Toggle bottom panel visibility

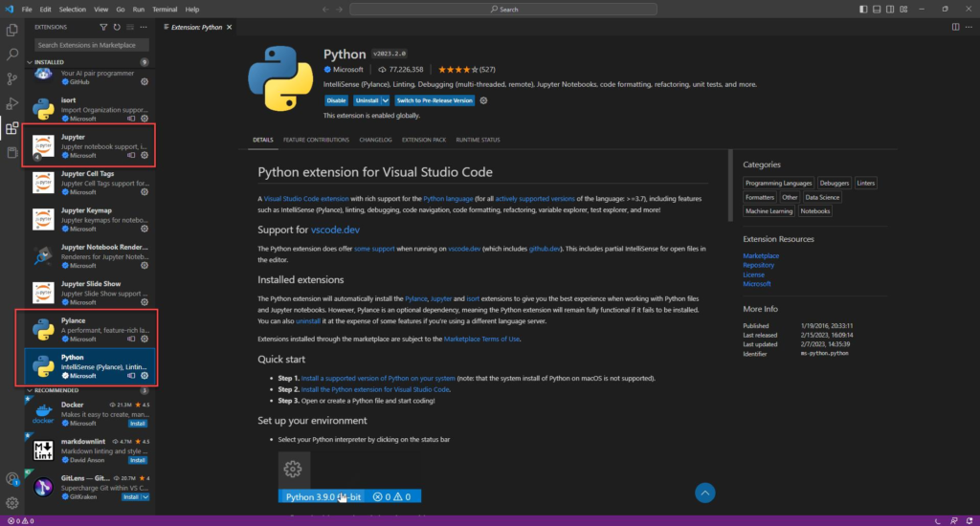tap(877, 10)
